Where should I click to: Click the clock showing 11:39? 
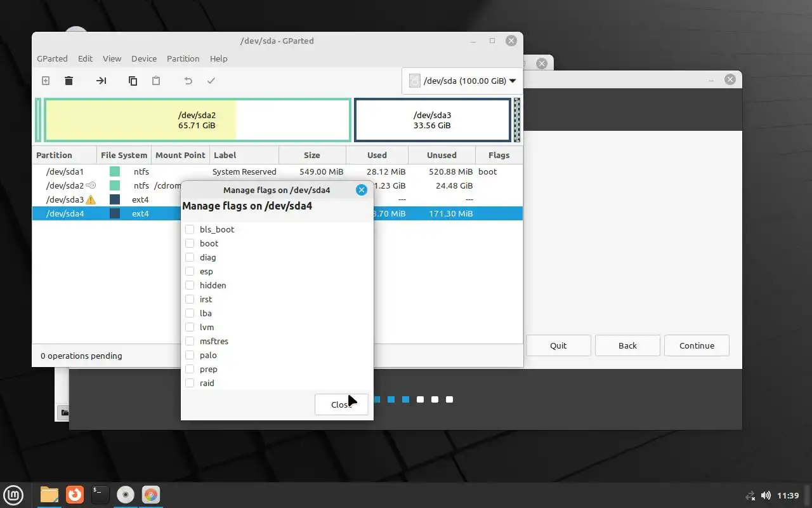pyautogui.click(x=788, y=495)
